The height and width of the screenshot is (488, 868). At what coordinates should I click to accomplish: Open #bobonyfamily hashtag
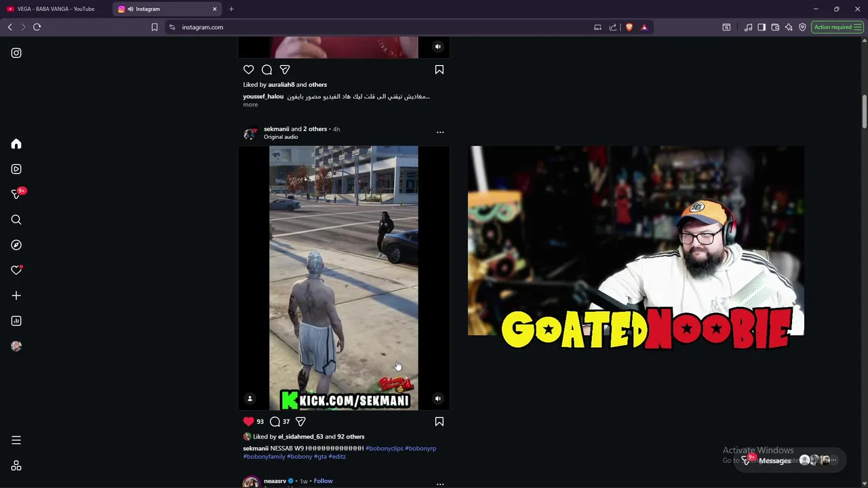pos(264,456)
